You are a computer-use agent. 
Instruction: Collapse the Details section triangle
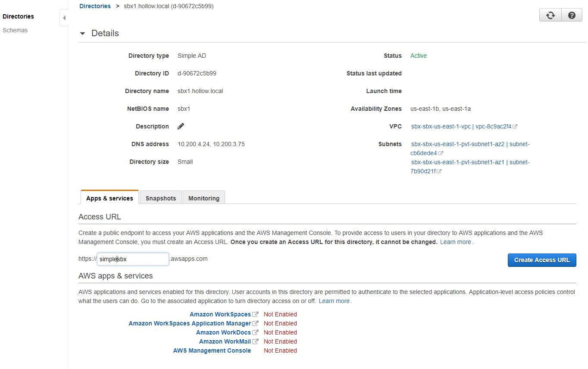click(x=82, y=34)
